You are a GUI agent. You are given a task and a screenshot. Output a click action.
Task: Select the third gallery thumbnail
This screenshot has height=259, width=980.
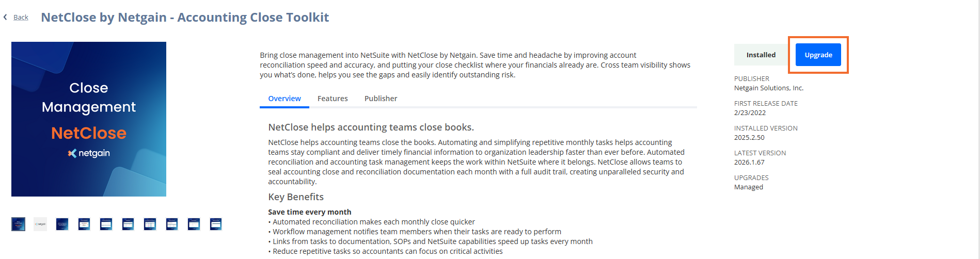[62, 224]
